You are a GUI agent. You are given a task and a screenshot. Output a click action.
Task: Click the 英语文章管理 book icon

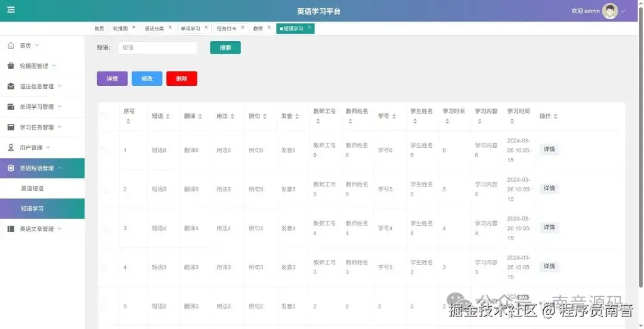[x=11, y=229]
